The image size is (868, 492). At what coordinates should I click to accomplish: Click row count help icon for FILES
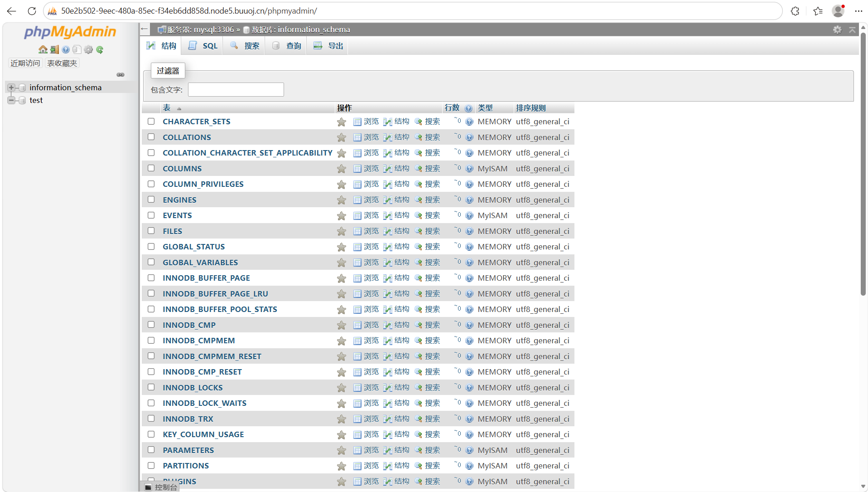click(x=469, y=231)
